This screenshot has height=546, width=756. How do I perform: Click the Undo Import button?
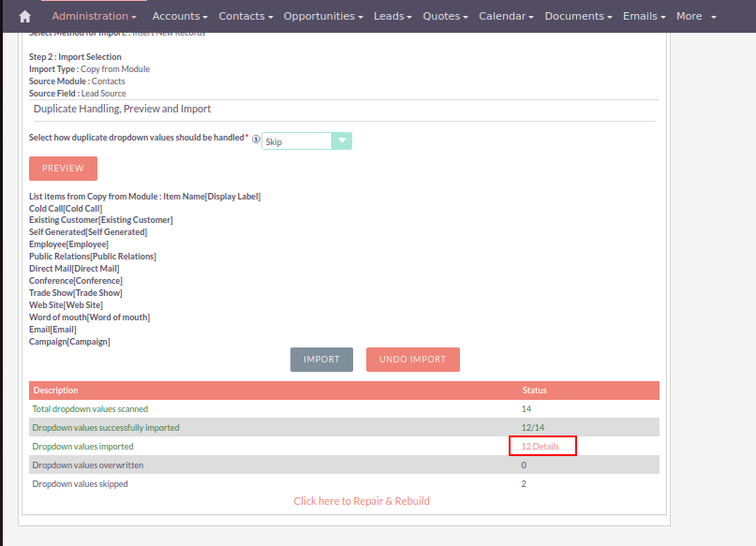point(412,360)
